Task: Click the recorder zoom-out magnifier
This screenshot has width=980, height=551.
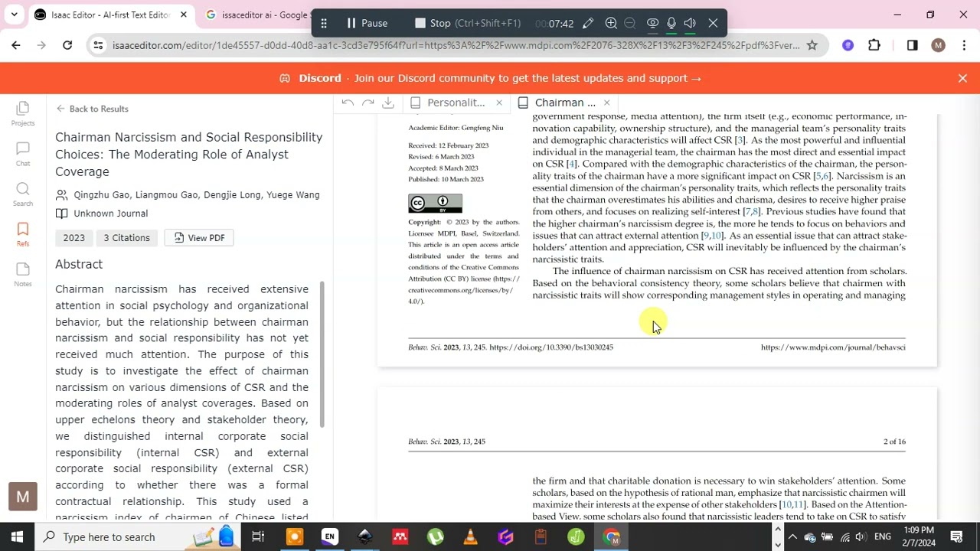Action: 630,23
